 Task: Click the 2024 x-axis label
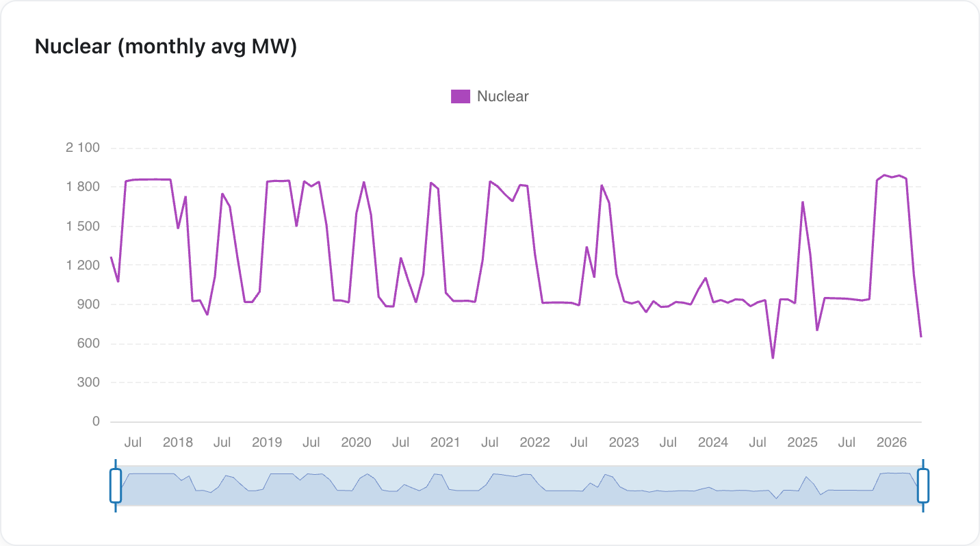(713, 443)
